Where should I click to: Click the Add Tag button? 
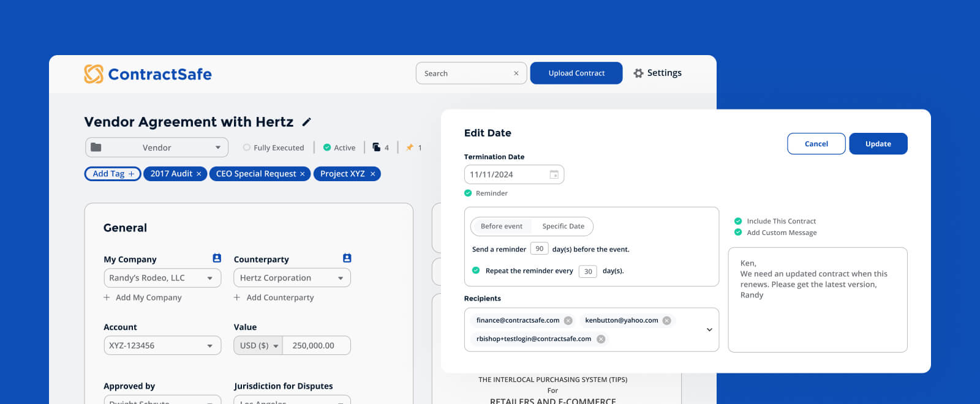[113, 174]
